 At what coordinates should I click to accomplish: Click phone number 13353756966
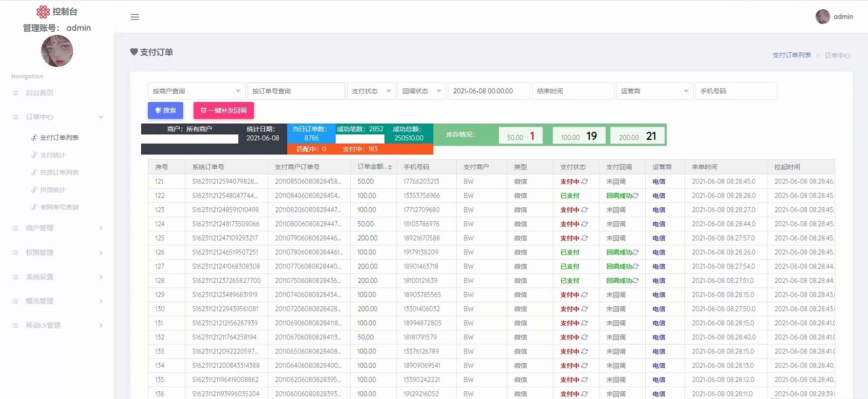click(x=422, y=196)
